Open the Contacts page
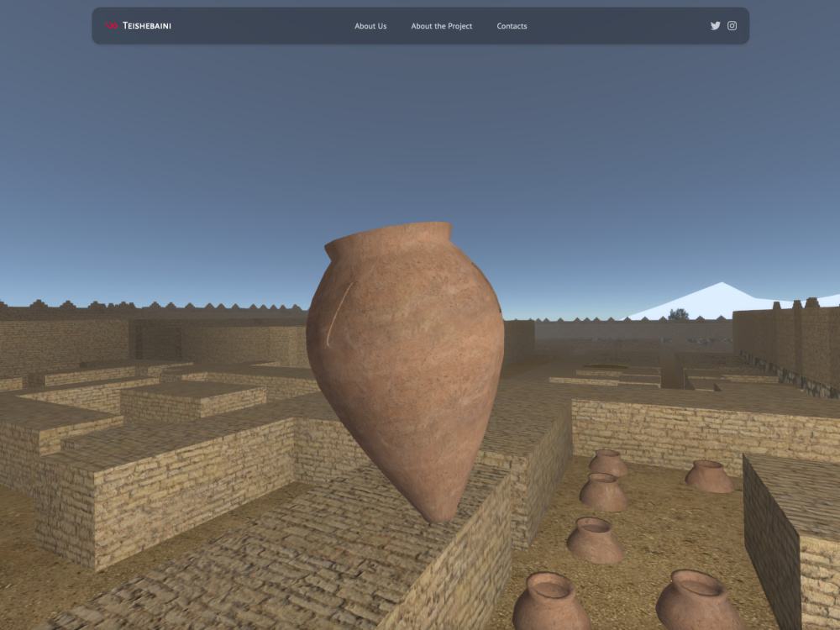The width and height of the screenshot is (840, 630). point(512,26)
